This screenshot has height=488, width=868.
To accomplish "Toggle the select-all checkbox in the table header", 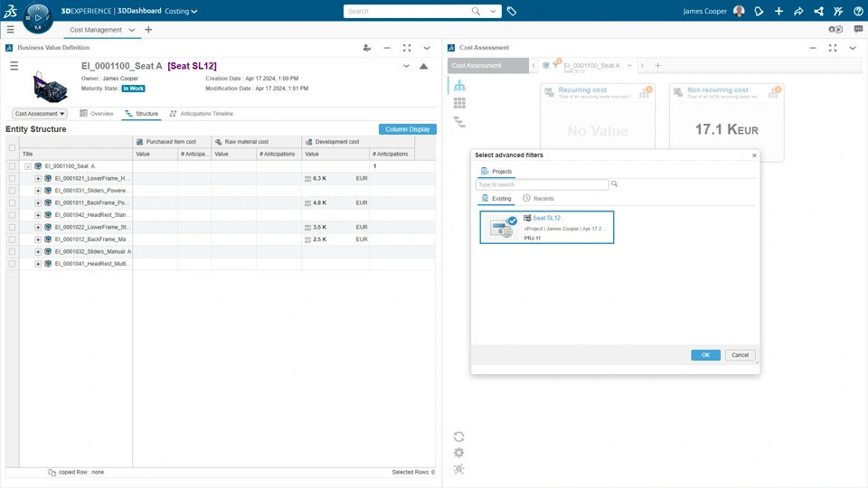I will coord(12,147).
